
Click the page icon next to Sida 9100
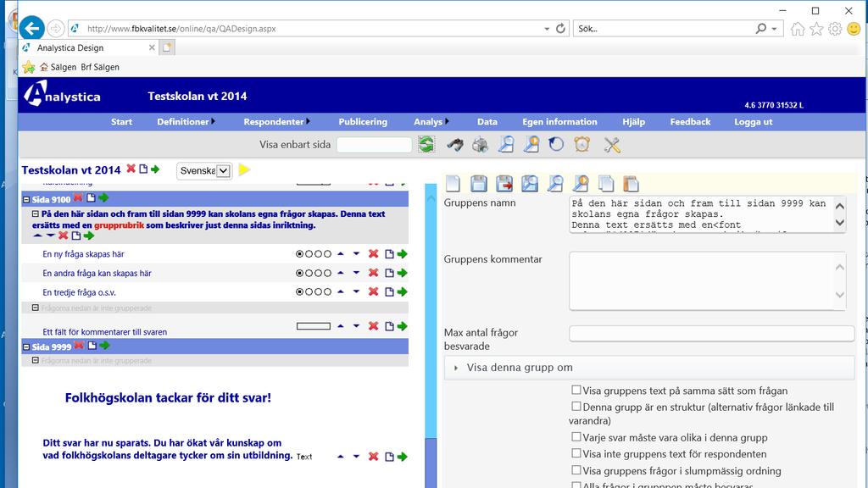click(x=91, y=197)
